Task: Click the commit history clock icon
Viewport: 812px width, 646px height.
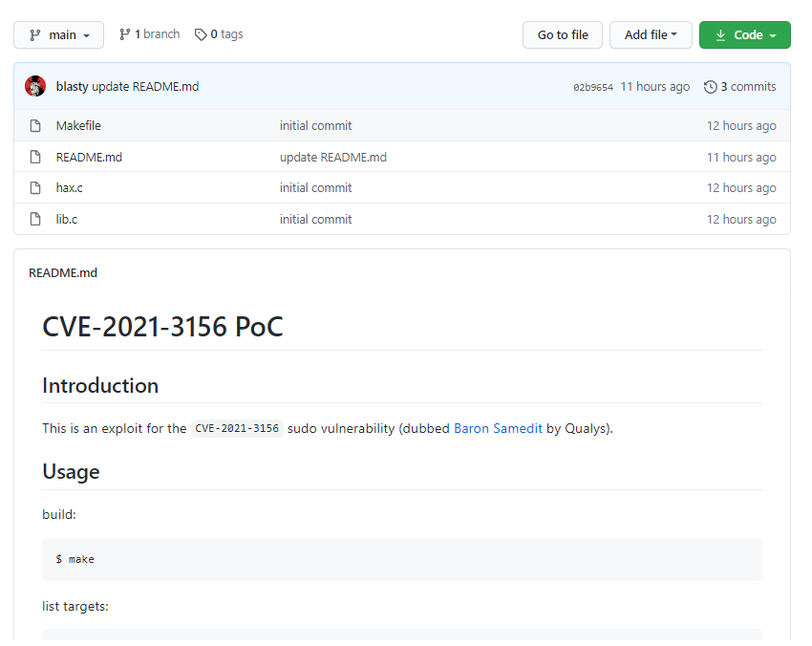Action: [710, 86]
